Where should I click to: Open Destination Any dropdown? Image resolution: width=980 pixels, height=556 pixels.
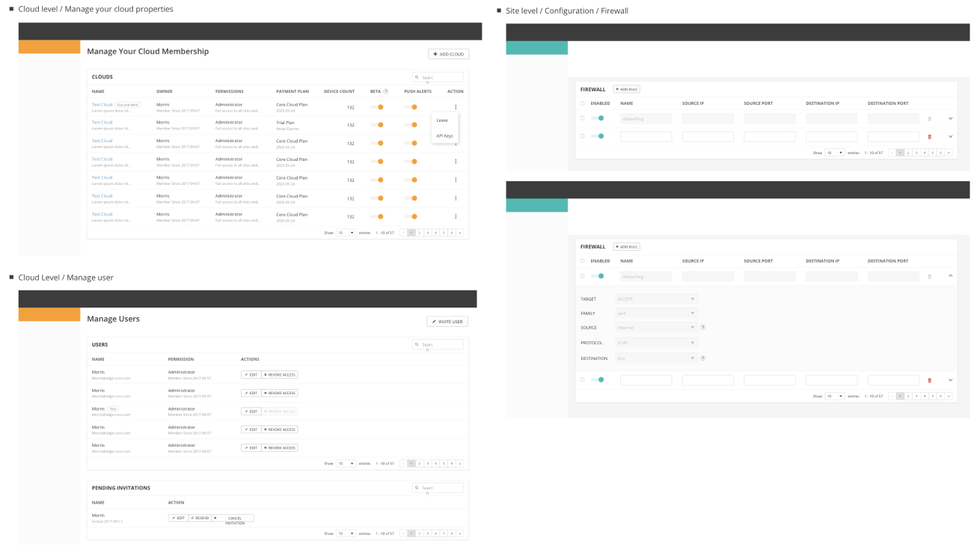click(656, 358)
